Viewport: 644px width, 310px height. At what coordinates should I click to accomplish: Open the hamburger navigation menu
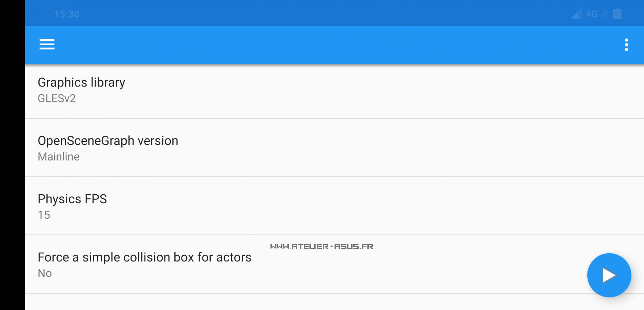pyautogui.click(x=47, y=44)
